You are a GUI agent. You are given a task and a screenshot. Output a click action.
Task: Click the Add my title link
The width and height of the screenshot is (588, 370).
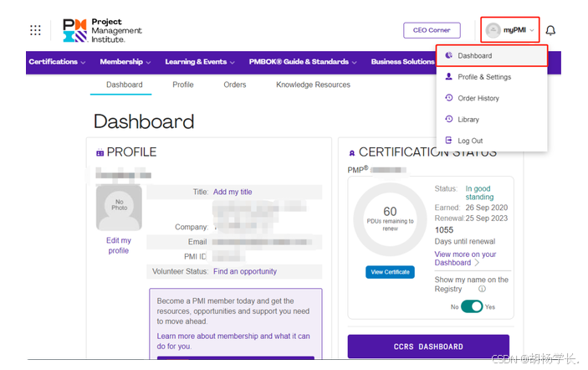pos(233,192)
